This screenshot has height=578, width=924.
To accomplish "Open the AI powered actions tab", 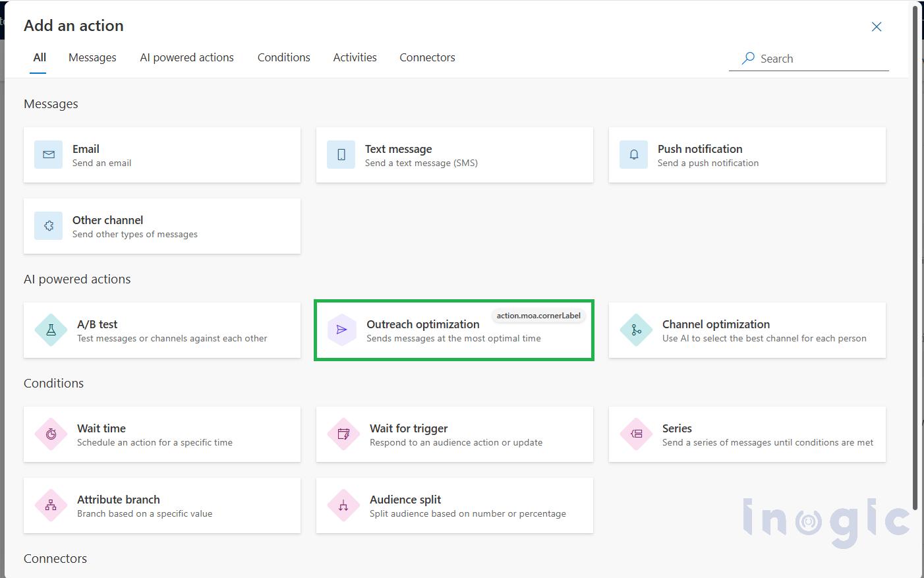I will pyautogui.click(x=187, y=57).
